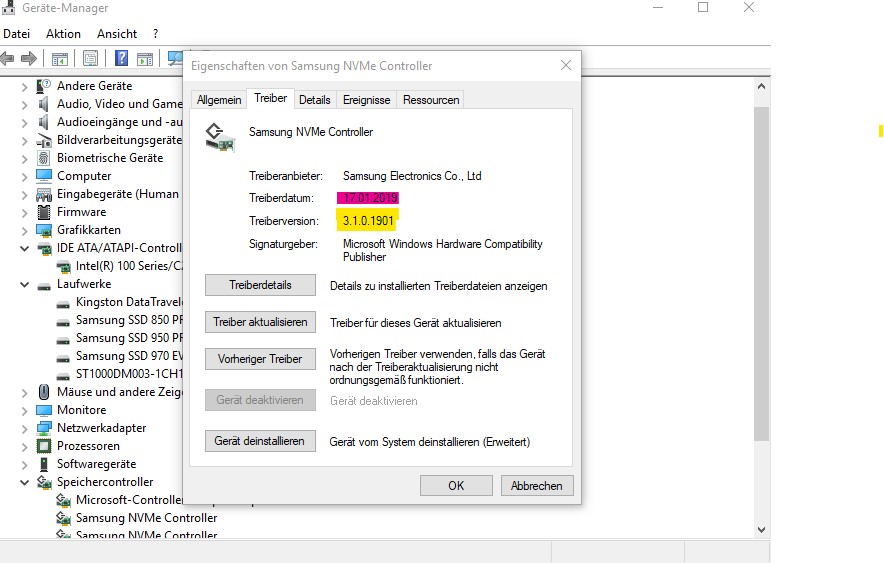This screenshot has width=884, height=563.
Task: Expand the Biometrische Geräte node
Action: (24, 159)
